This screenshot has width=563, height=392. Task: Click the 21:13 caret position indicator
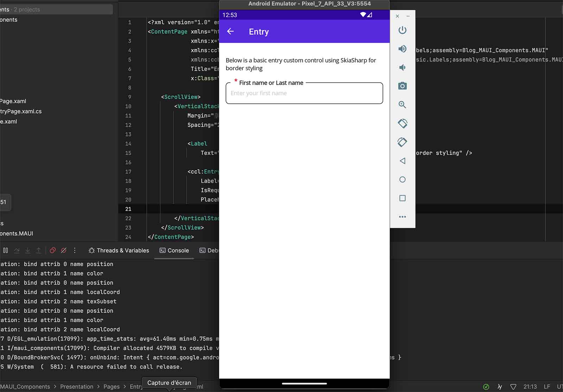(530, 387)
